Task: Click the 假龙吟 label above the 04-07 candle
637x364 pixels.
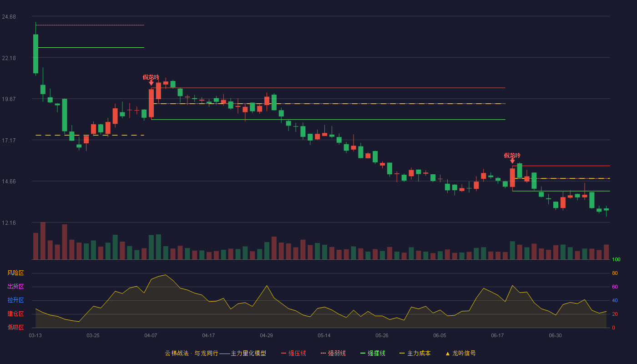Action: click(151, 77)
